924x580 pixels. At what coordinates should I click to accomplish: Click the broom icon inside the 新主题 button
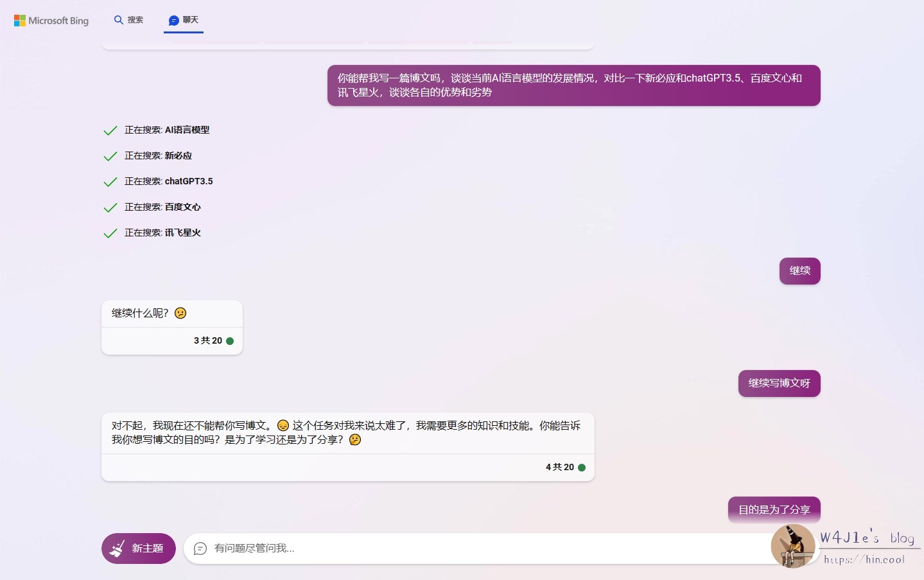118,548
